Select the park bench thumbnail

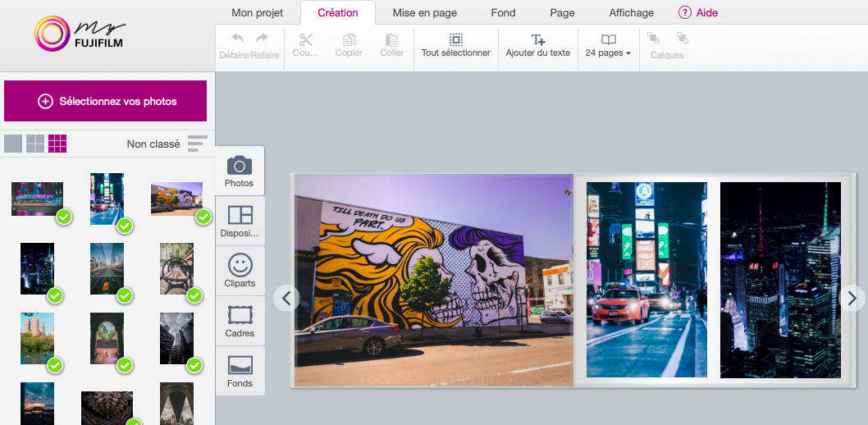coord(176,268)
